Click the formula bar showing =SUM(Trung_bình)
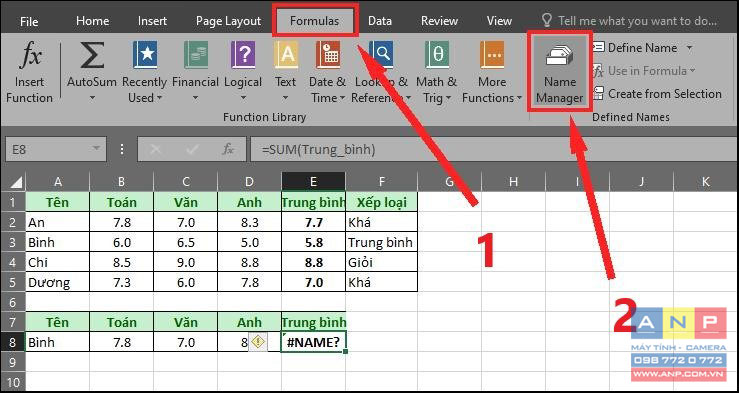 tap(493, 150)
